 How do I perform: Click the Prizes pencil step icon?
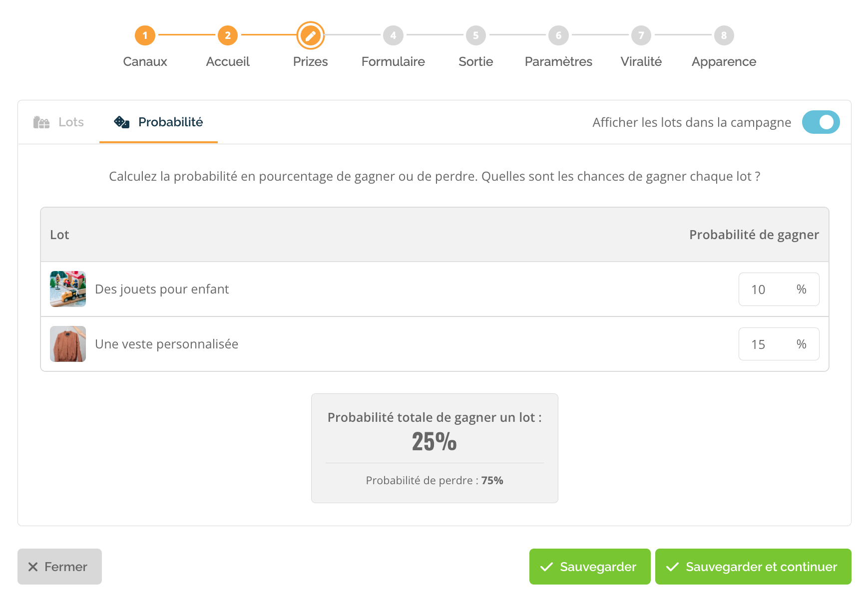(x=311, y=35)
